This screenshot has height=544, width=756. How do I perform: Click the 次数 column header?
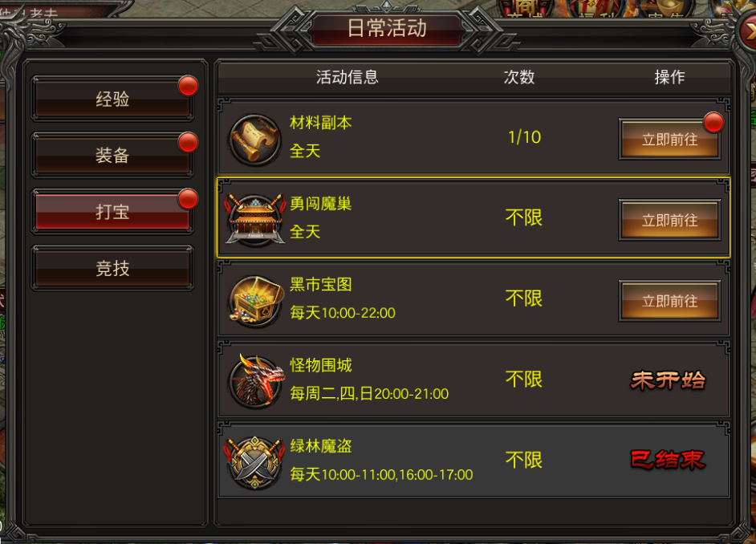pyautogui.click(x=519, y=77)
